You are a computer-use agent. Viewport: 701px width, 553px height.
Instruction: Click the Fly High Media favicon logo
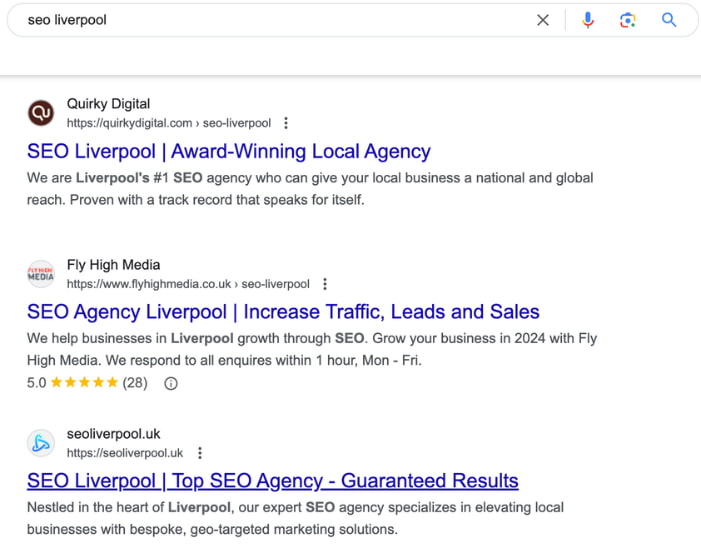coord(41,274)
